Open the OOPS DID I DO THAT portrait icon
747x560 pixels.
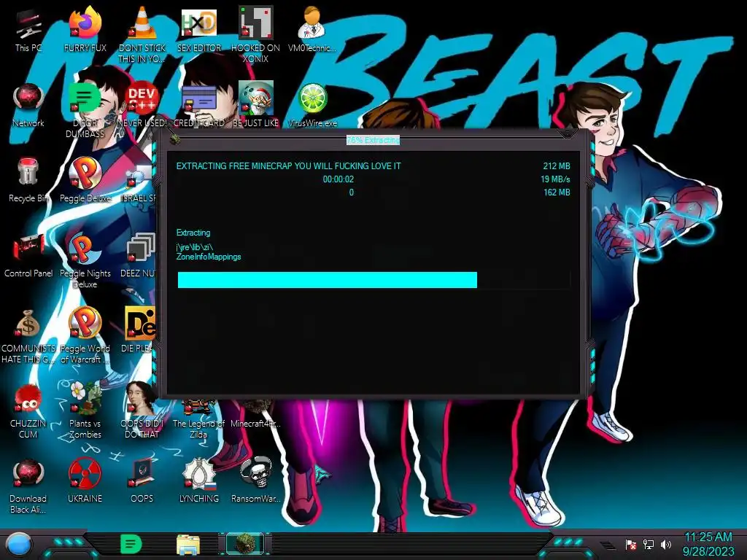click(x=142, y=410)
